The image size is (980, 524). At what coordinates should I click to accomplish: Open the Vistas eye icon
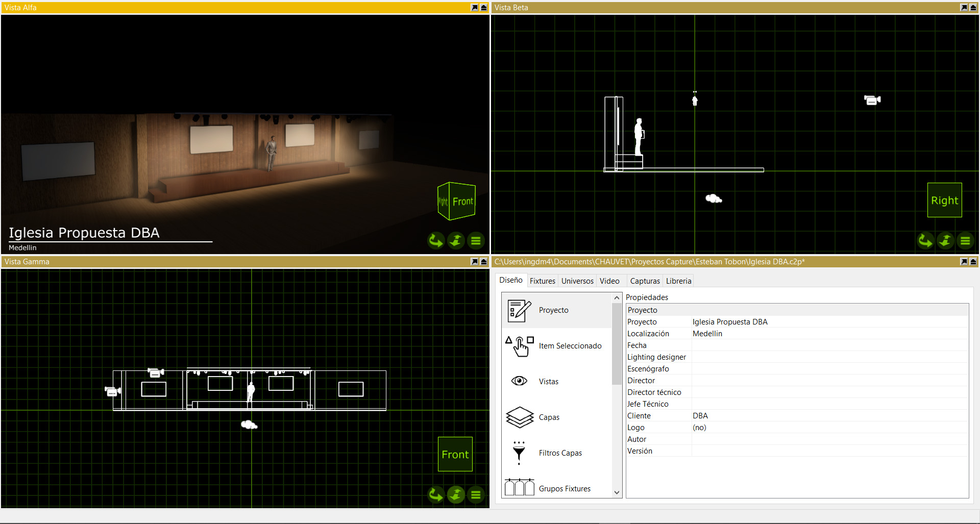[519, 381]
